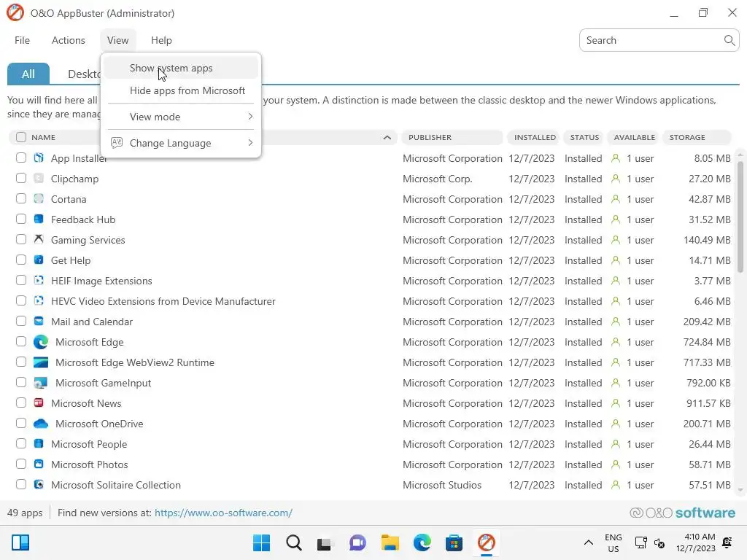The height and width of the screenshot is (560, 747).
Task: Click the AppBuster icon in taskbar
Action: click(486, 542)
